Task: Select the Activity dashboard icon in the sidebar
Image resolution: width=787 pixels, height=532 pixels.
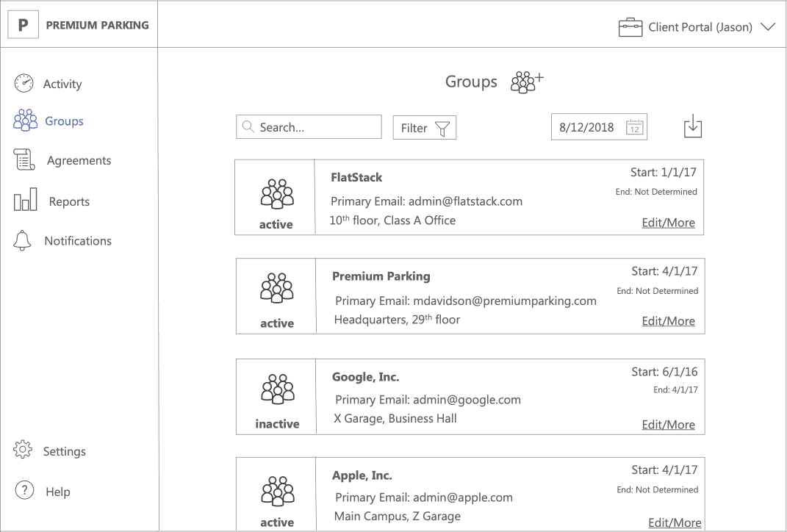Action: (24, 83)
